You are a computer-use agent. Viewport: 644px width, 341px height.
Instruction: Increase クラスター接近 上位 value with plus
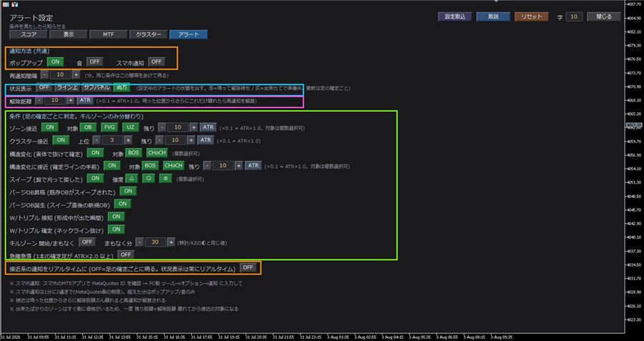(x=128, y=140)
